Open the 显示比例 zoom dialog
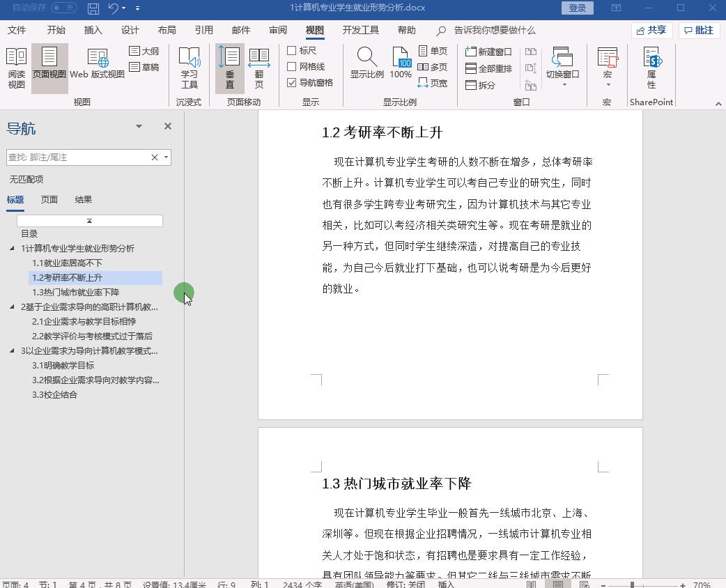Image resolution: width=726 pixels, height=588 pixels. 366,67
